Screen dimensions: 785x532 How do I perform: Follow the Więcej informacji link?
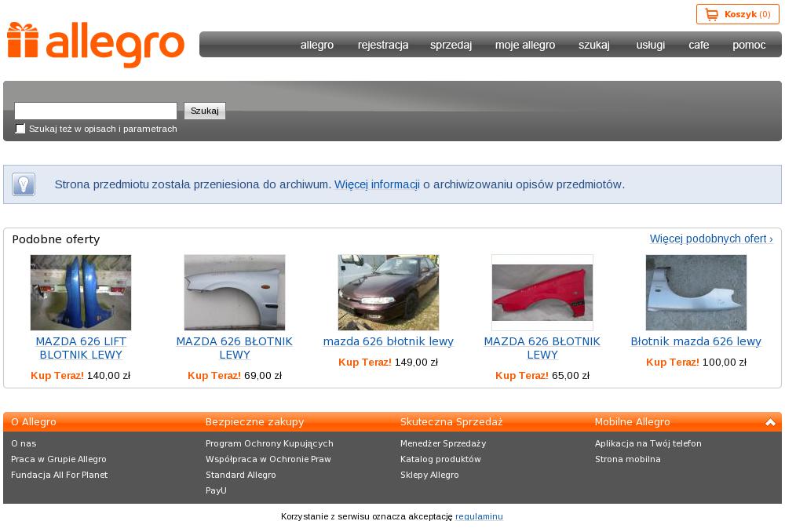[x=377, y=184]
